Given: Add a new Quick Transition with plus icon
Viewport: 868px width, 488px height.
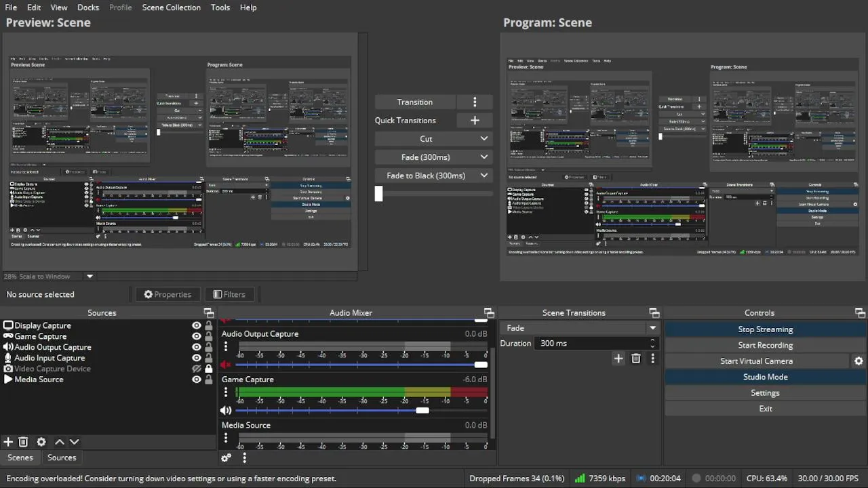Looking at the screenshot, I should 475,120.
